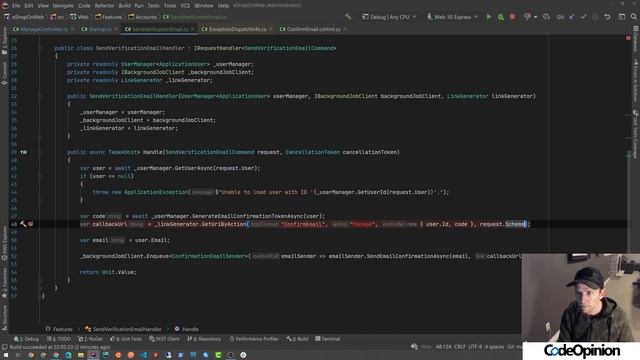Click the tool windows toggle in status bar corner

point(4,347)
